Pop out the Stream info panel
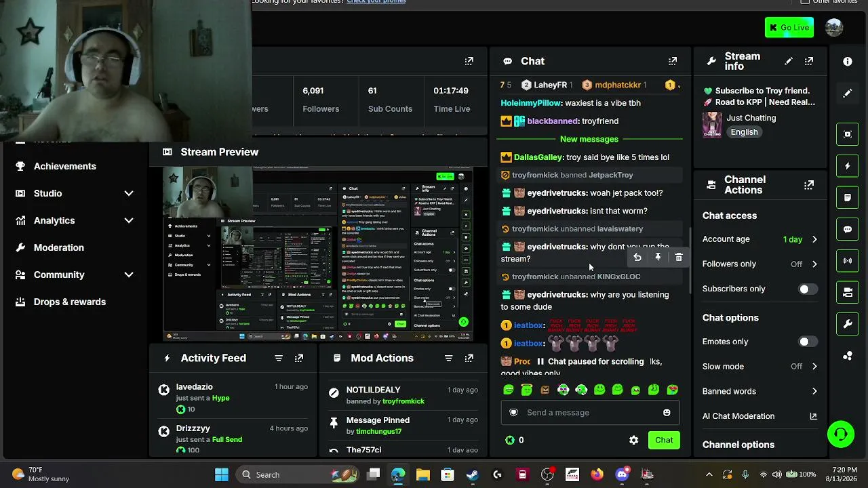Viewport: 868px width, 488px height. point(809,61)
